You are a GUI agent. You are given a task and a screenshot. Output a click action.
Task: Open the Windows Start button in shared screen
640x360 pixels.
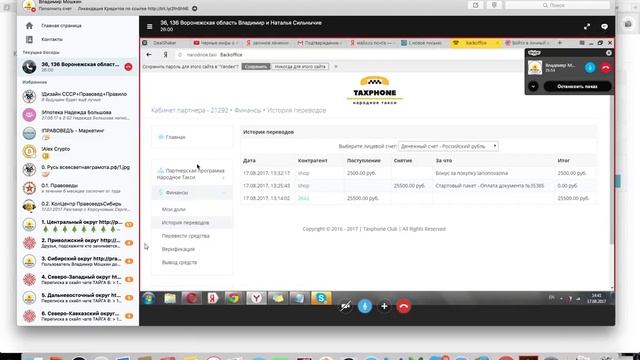[x=149, y=298]
